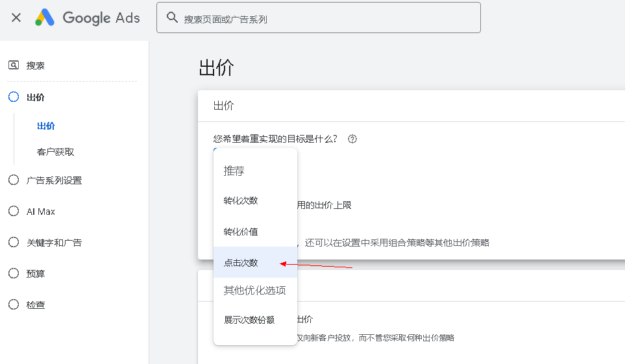Screen dimensions: 625x364
Task: Select the 出价 step circle in the sidebar
Action: click(x=14, y=97)
